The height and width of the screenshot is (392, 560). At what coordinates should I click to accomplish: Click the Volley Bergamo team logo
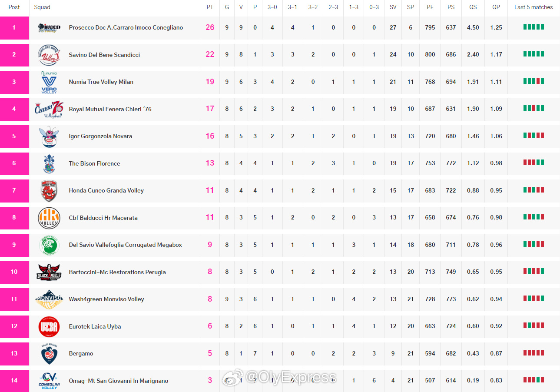pos(49,354)
